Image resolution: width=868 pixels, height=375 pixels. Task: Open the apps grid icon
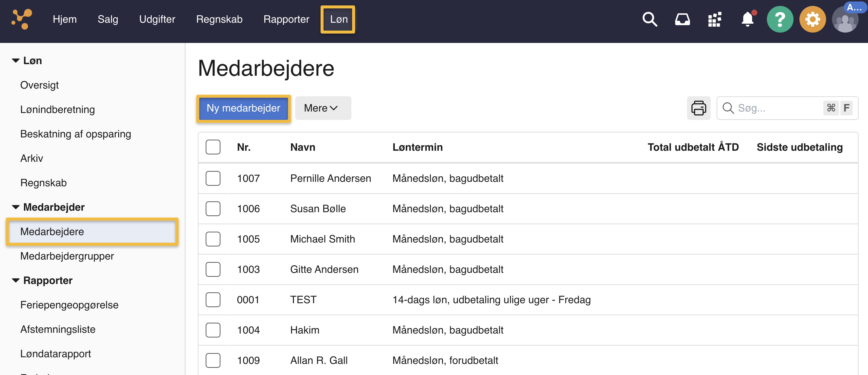(714, 19)
